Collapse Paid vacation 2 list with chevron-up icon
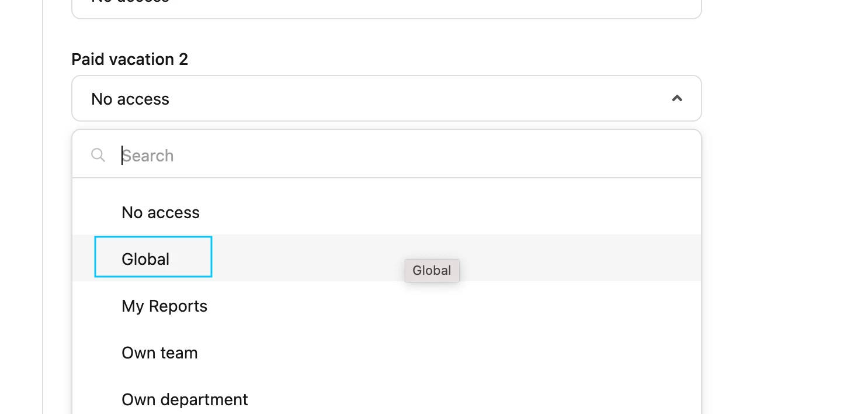868x414 pixels. [677, 98]
